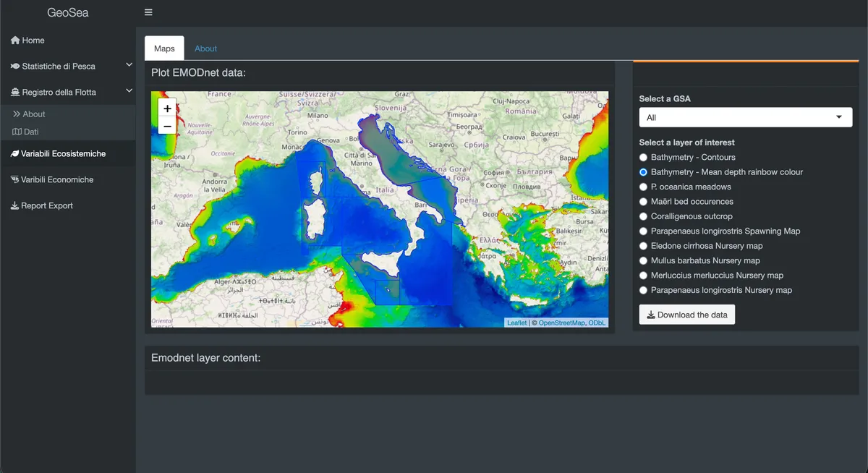Open Report Export menu item
Image resolution: width=868 pixels, height=473 pixels.
tap(68, 206)
